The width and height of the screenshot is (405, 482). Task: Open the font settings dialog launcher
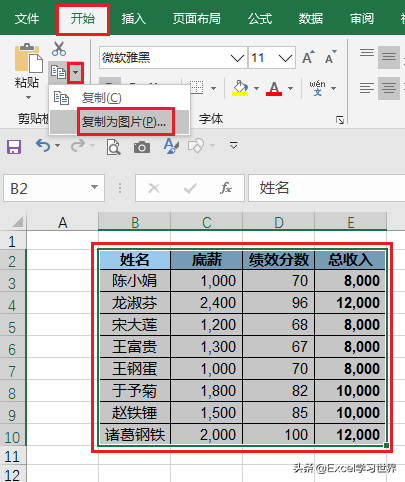[x=340, y=120]
